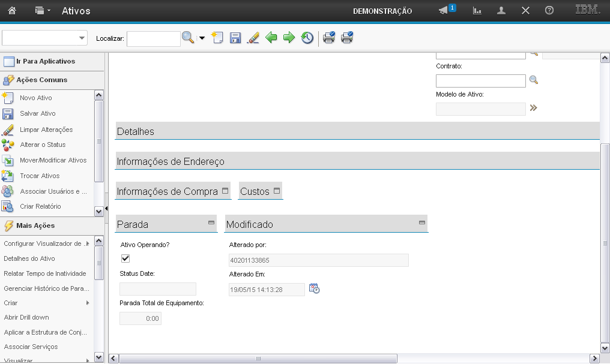This screenshot has width=610, height=364.
Task: Open the bulletin board notifications icon
Action: 444,11
